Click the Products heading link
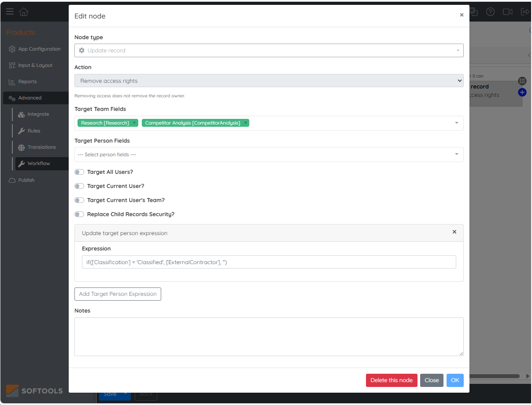The height and width of the screenshot is (405, 532). click(21, 33)
